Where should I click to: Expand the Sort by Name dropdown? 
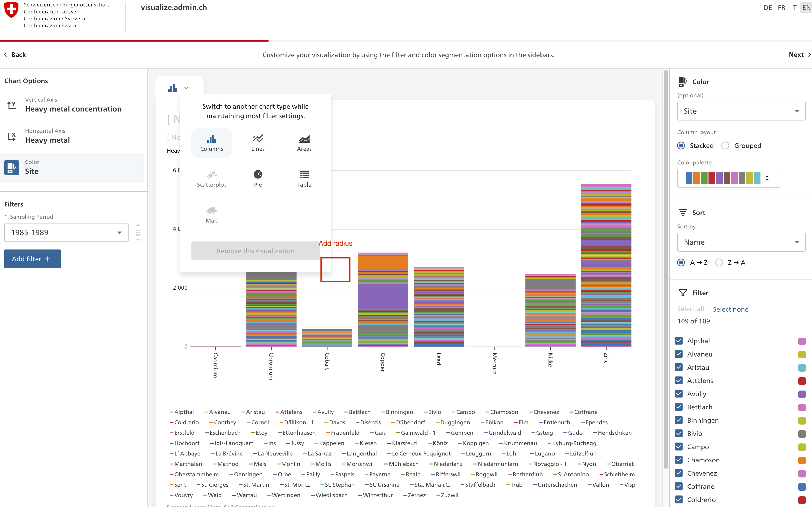(741, 242)
